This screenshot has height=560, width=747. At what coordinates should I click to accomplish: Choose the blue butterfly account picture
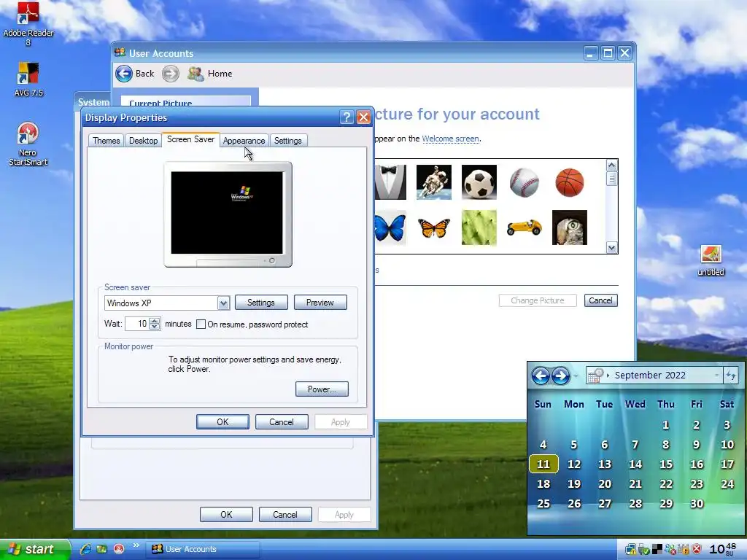pyautogui.click(x=390, y=227)
